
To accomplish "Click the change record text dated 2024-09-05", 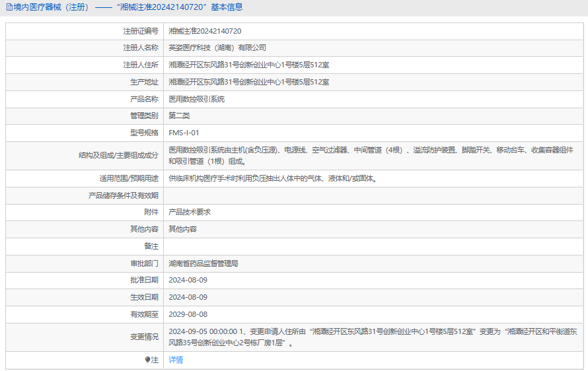I will [x=373, y=337].
